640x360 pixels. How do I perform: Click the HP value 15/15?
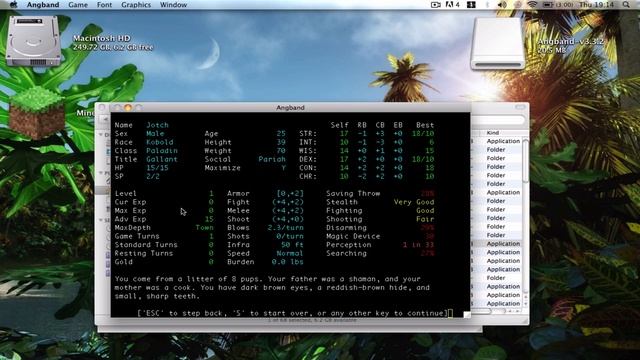[x=157, y=168]
